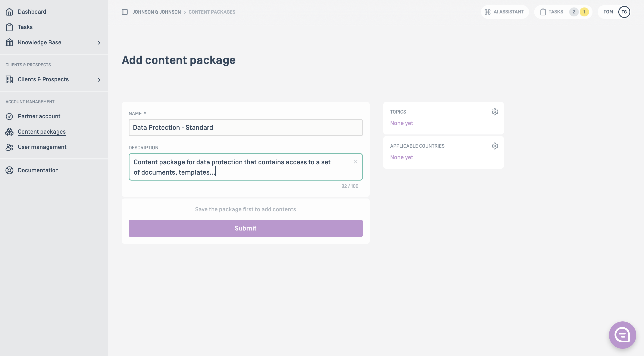Click the Documentation lifebuoy icon
Image resolution: width=644 pixels, height=356 pixels.
[9, 170]
